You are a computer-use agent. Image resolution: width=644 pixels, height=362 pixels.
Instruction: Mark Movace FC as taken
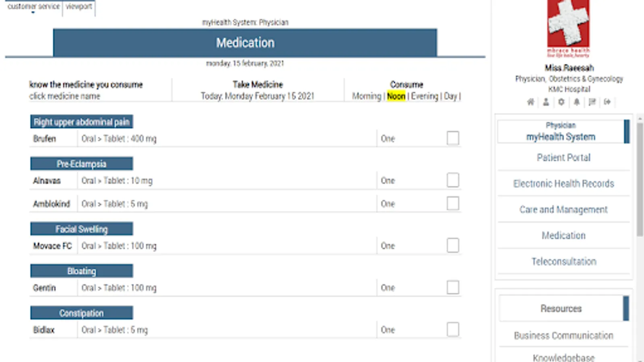453,245
